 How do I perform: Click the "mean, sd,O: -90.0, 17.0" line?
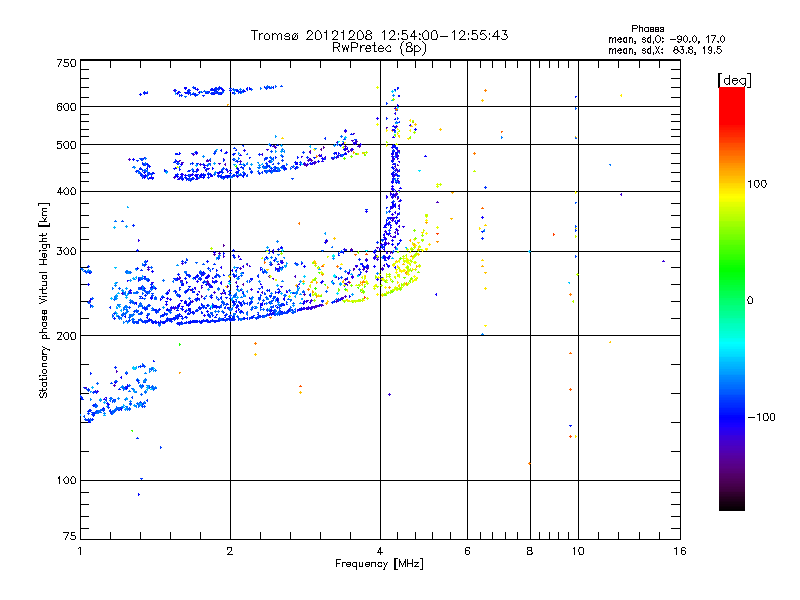(666, 40)
